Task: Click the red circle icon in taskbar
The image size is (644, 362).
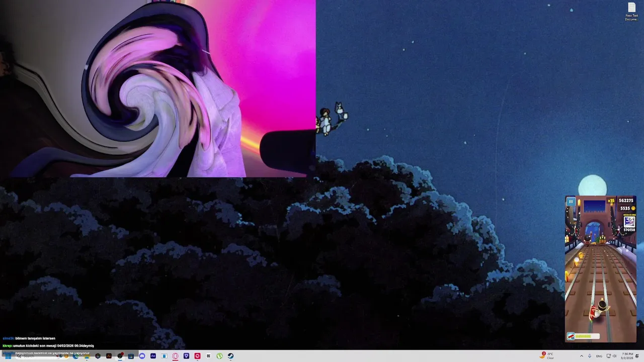Action: (197, 356)
